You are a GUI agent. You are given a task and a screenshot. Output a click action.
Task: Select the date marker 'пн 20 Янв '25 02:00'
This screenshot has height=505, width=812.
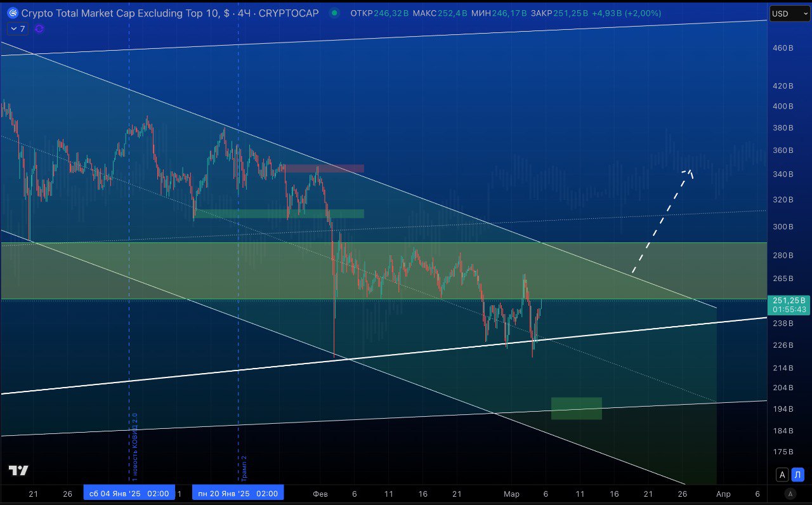point(239,494)
